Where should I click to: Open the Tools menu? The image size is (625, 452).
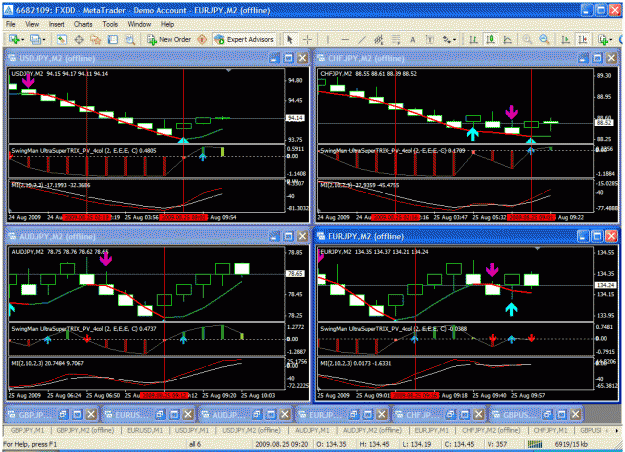[x=110, y=24]
